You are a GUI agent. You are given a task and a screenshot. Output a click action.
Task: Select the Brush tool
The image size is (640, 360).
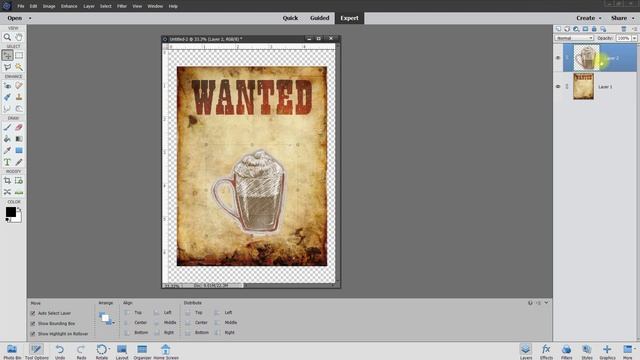7,127
